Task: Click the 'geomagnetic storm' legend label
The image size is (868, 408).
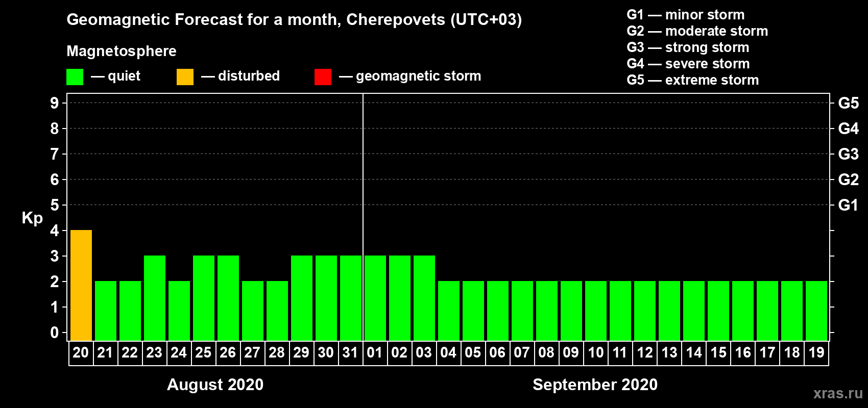Action: (418, 76)
